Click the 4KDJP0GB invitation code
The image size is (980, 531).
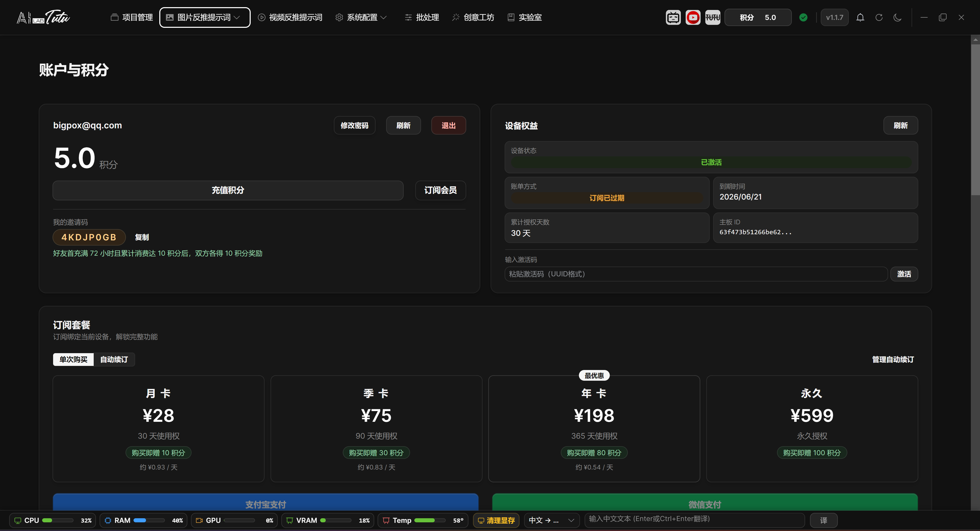[89, 237]
